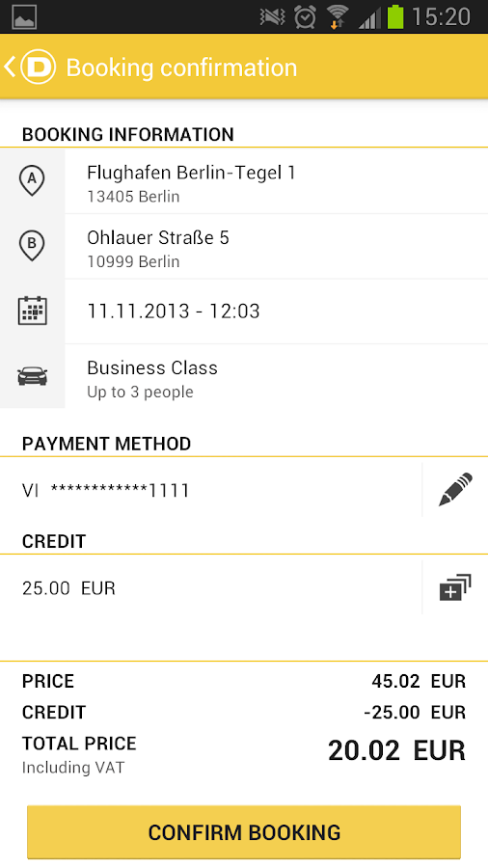Image resolution: width=488 pixels, height=868 pixels.
Task: Tap the 25.00 EUR credit row
Action: (x=210, y=588)
